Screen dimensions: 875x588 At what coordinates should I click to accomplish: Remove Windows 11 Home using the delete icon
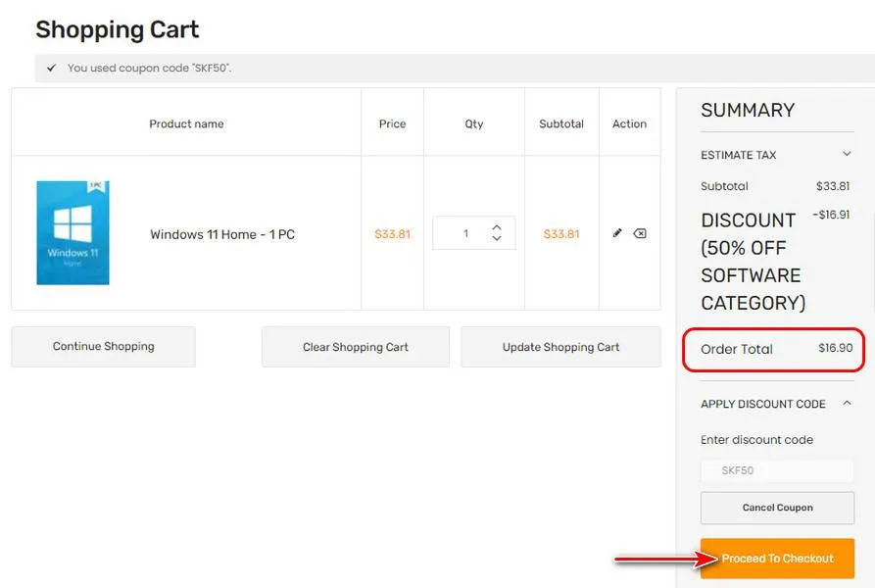click(x=640, y=233)
